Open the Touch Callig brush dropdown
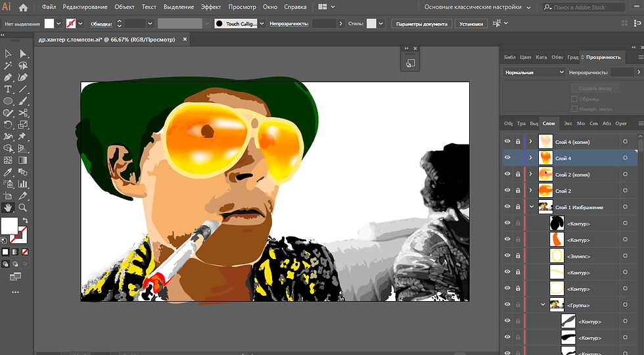Screen dimensions: 644x355 tap(262, 24)
